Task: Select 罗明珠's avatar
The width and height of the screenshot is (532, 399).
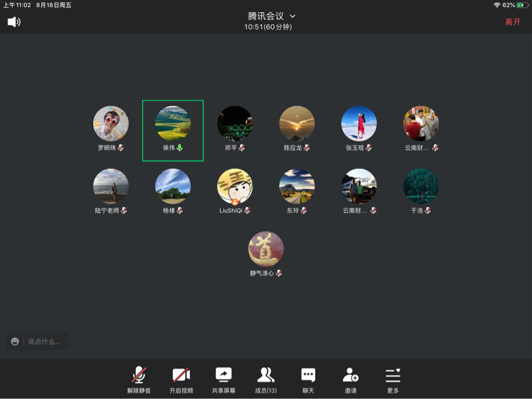Action: point(111,123)
